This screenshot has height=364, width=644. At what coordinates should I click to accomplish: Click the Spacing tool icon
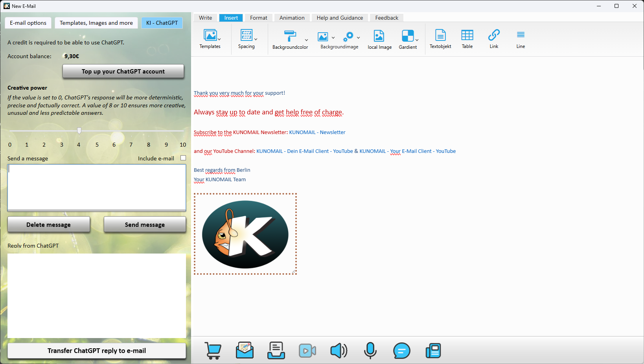246,35
